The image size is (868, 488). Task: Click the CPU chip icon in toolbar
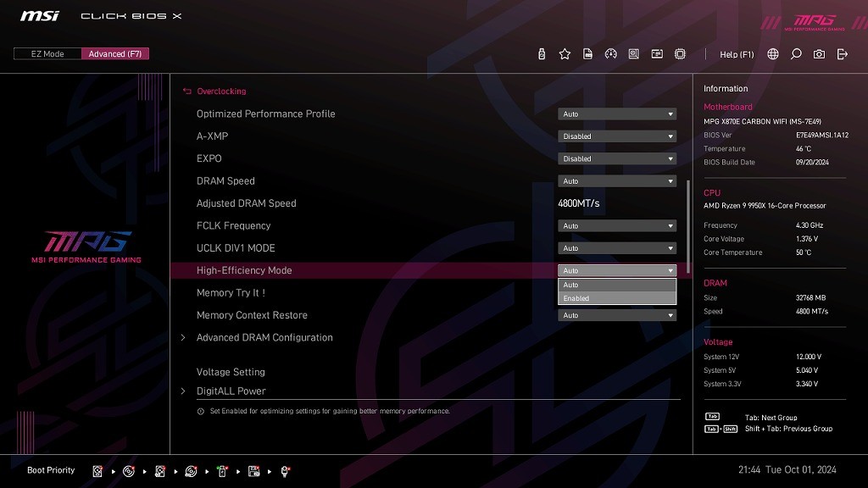pos(680,54)
